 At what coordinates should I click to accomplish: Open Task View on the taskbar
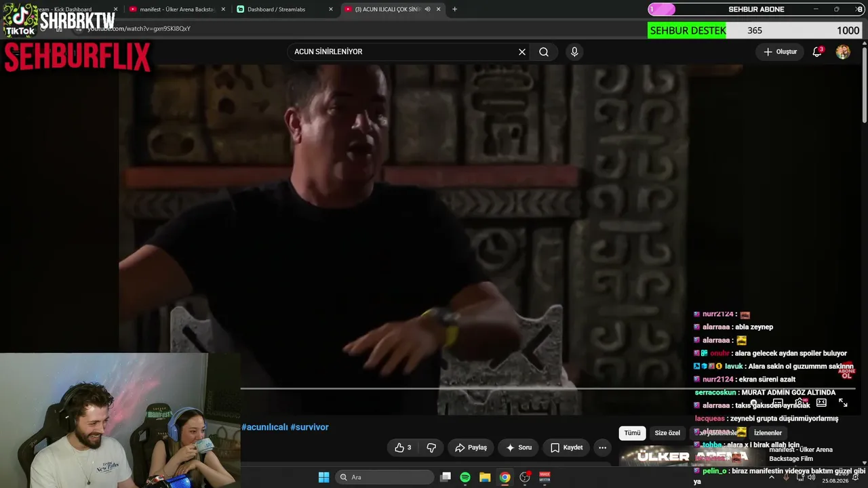point(446,477)
